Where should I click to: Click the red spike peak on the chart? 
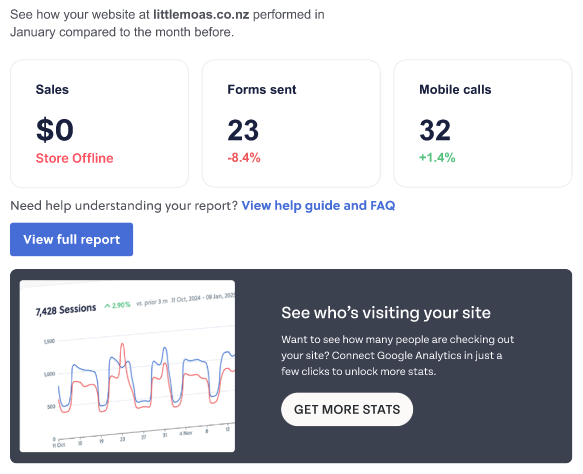(x=122, y=346)
